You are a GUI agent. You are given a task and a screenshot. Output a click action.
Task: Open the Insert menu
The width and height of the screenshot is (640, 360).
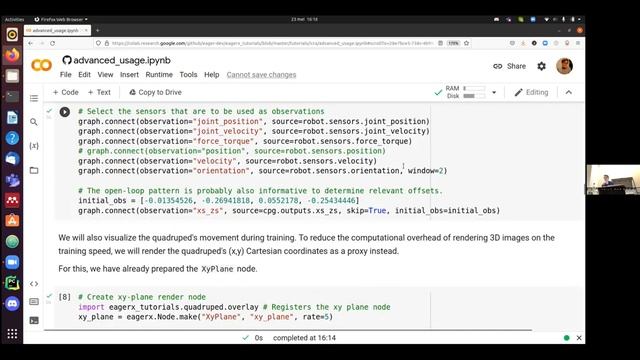point(129,75)
